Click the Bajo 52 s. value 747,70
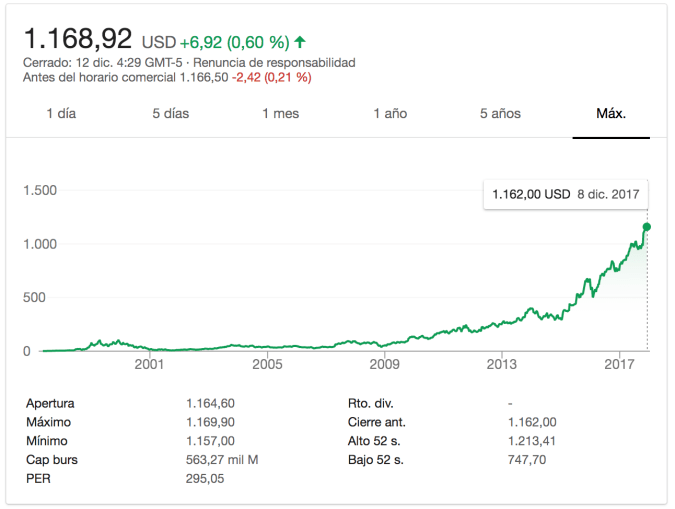The height and width of the screenshot is (509, 675). [x=527, y=460]
